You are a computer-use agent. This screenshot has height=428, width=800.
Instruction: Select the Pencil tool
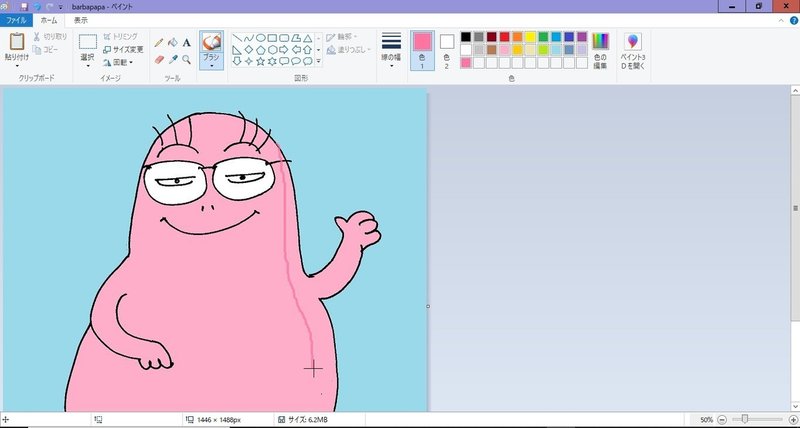click(159, 43)
